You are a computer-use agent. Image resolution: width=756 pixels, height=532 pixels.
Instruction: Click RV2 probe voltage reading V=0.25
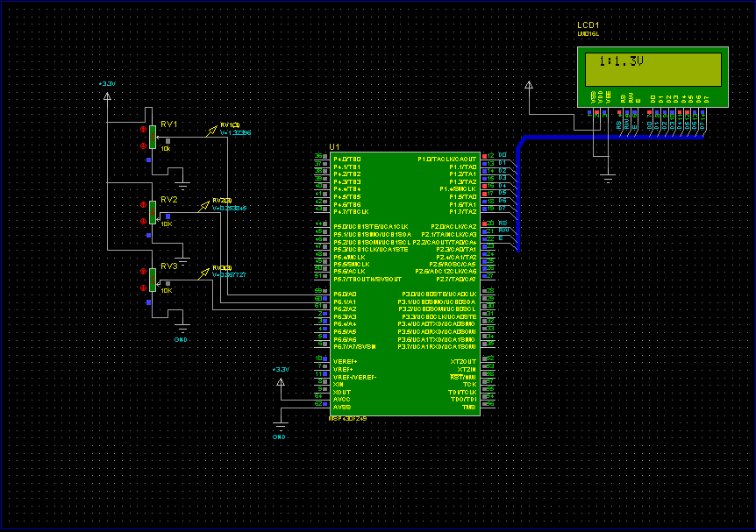tap(230, 209)
